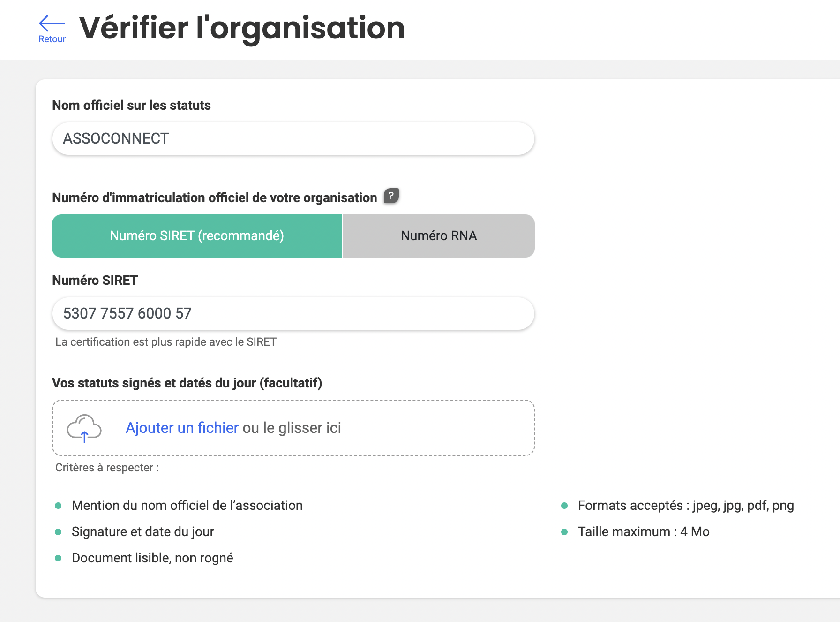
Task: Click the 'Formats acceptés' criterion line
Action: tap(686, 506)
